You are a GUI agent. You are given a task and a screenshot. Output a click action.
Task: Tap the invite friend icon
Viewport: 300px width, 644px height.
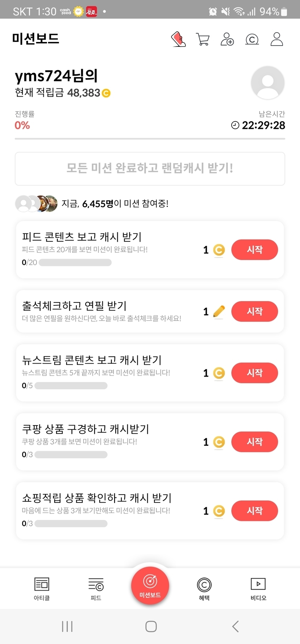(227, 39)
